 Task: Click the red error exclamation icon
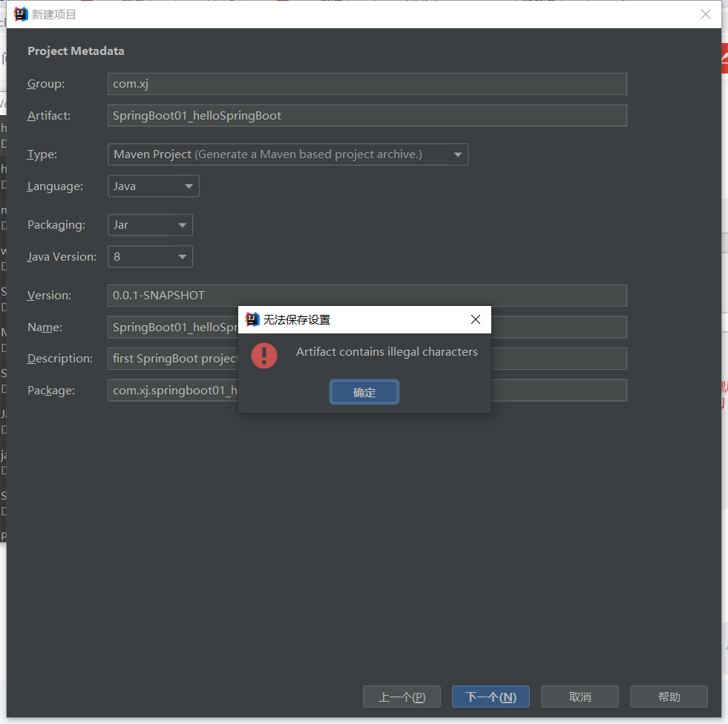point(264,355)
